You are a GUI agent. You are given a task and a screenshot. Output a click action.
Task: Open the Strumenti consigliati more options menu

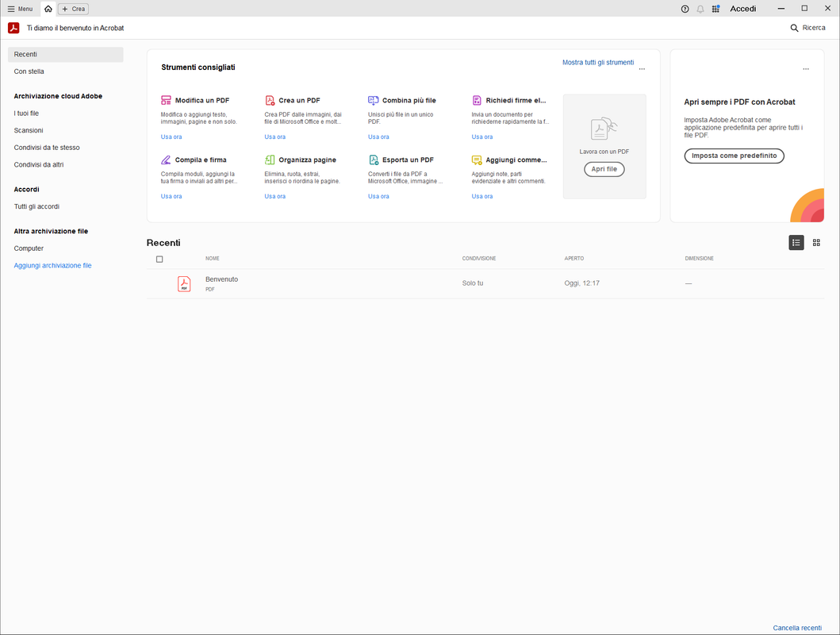[x=642, y=68]
